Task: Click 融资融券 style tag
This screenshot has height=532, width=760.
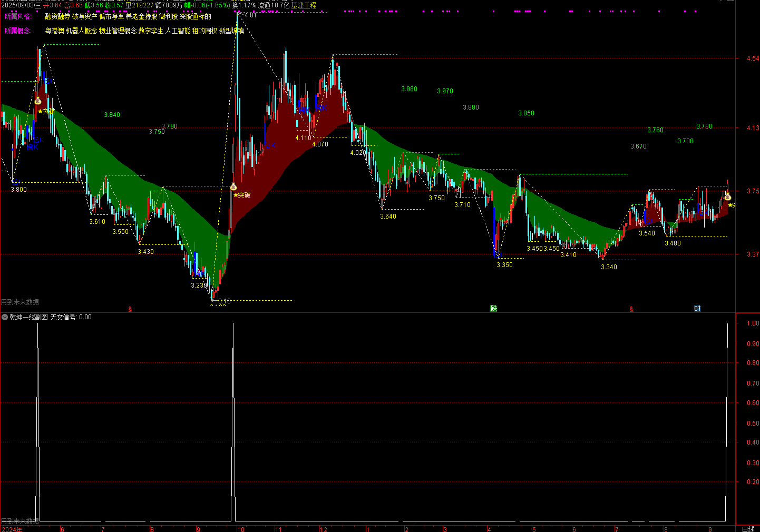Action: click(x=57, y=17)
